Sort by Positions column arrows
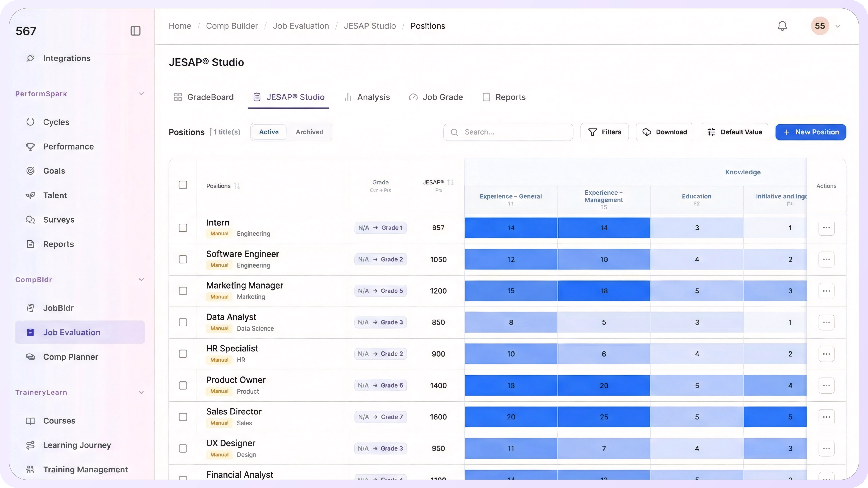This screenshot has width=868, height=488. click(237, 186)
